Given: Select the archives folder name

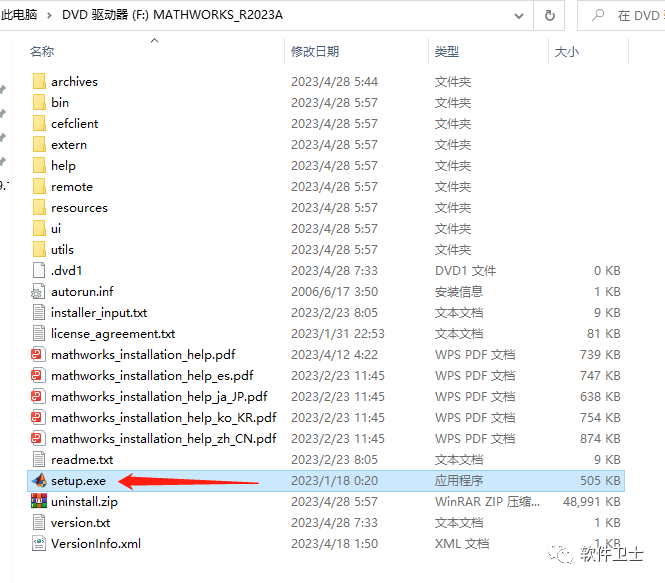Looking at the screenshot, I should (74, 81).
